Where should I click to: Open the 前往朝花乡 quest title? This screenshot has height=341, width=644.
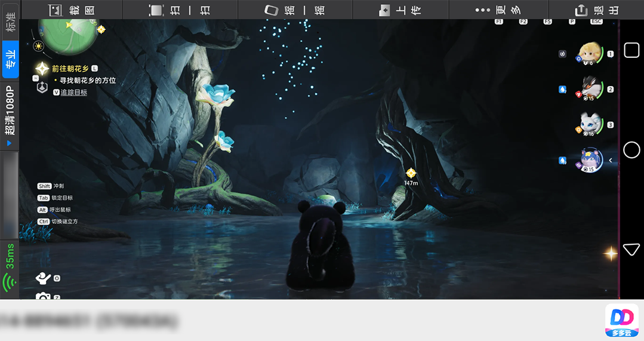pyautogui.click(x=70, y=69)
